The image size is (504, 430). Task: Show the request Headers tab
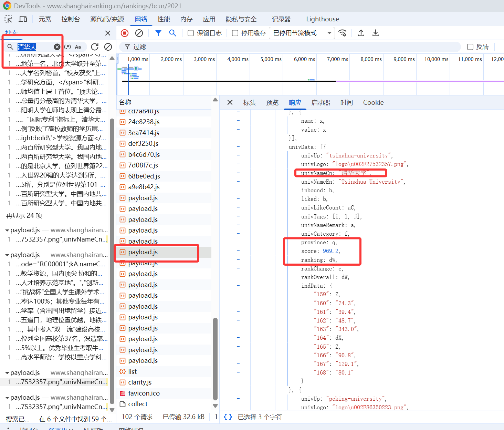click(249, 102)
